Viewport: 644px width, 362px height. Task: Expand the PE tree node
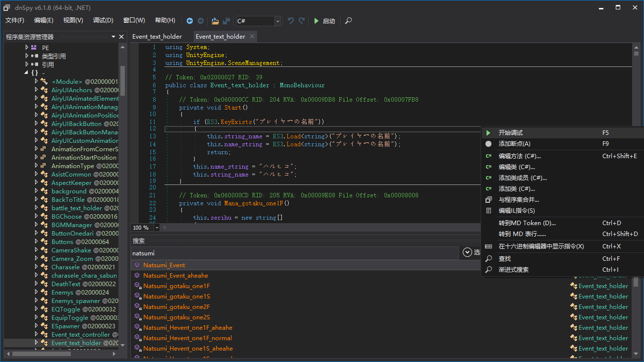[27, 48]
